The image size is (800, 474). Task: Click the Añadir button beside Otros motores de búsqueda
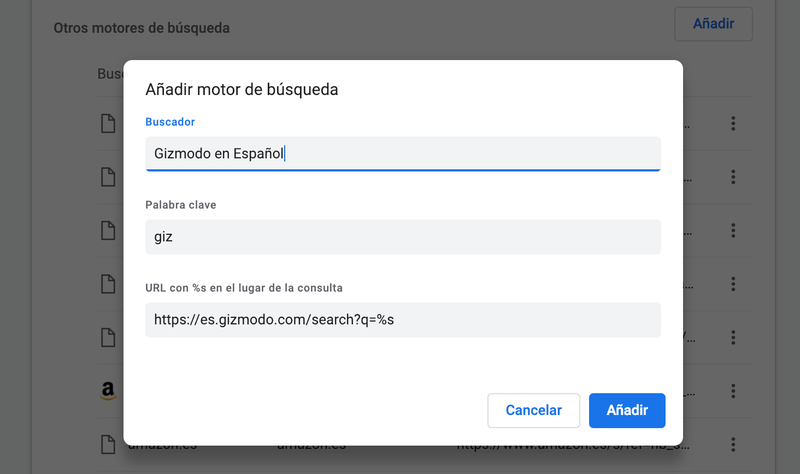click(713, 24)
